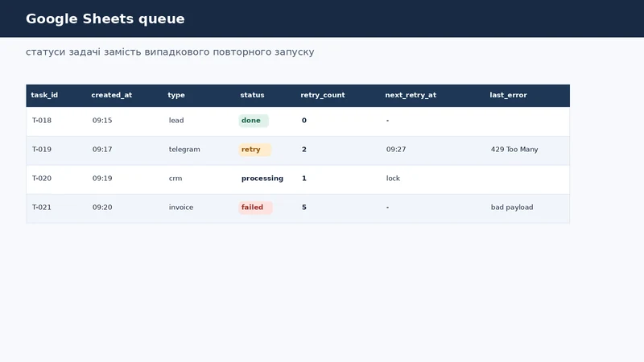The height and width of the screenshot is (362, 644).
Task: Click the red 'failed' status badge
Action: [255, 208]
